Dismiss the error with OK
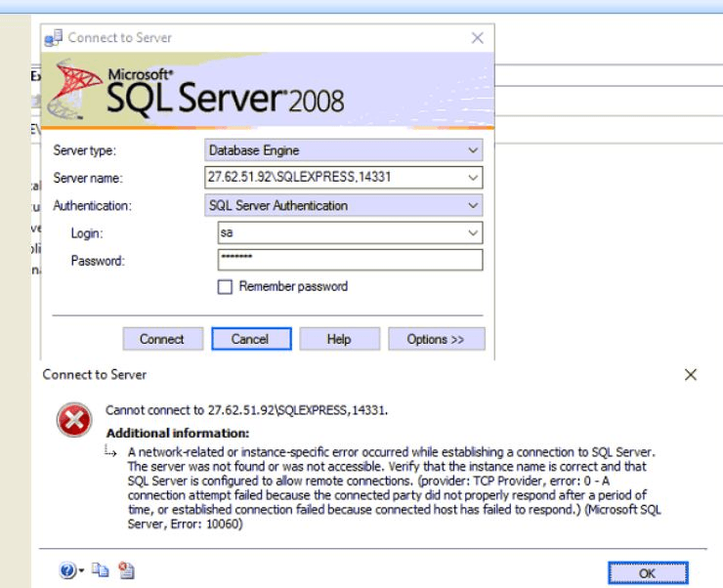 [647, 572]
